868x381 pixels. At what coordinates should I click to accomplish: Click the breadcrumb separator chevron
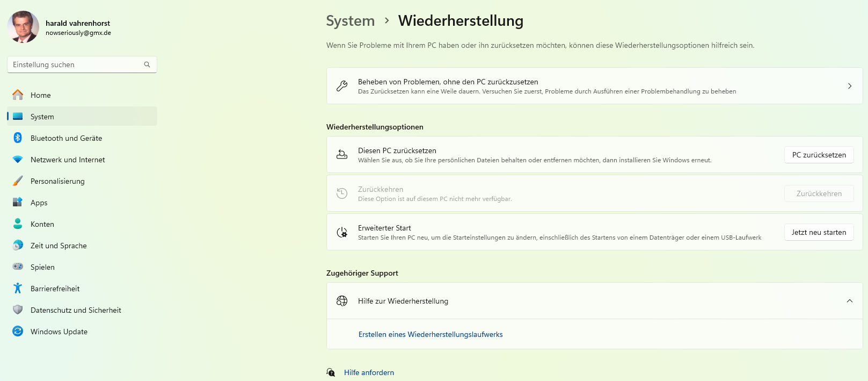[386, 20]
